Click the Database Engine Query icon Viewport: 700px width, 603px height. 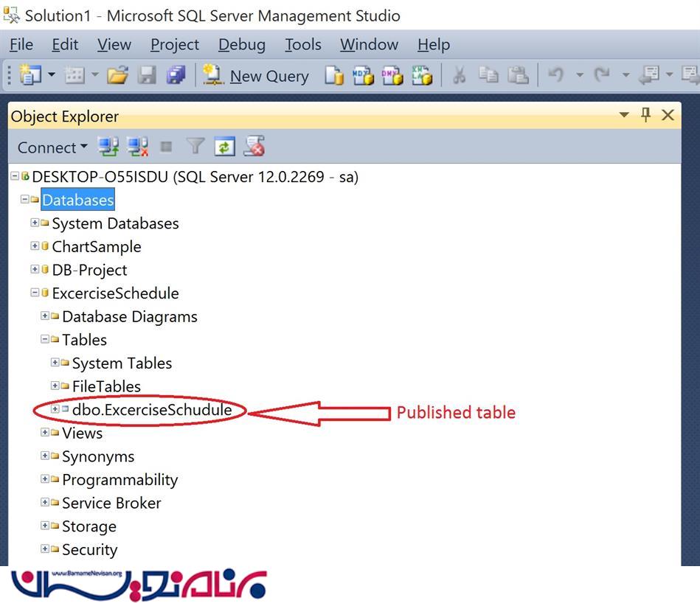click(x=334, y=75)
